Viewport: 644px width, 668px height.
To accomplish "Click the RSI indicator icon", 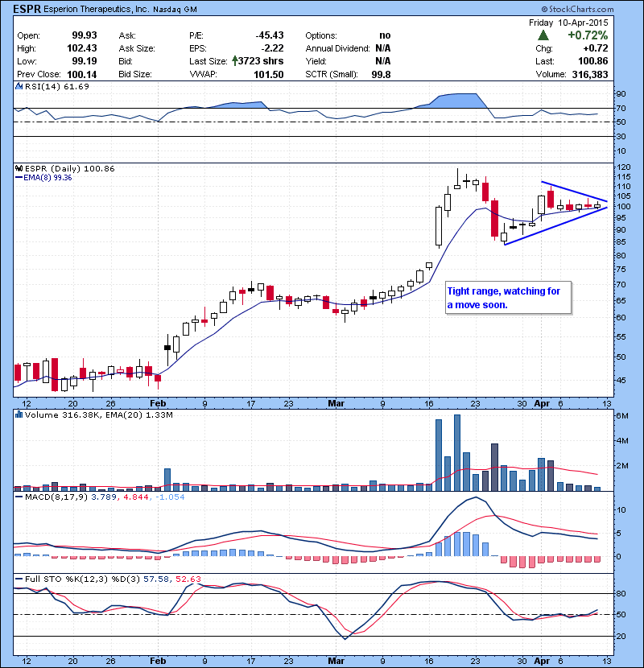I will coord(19,86).
